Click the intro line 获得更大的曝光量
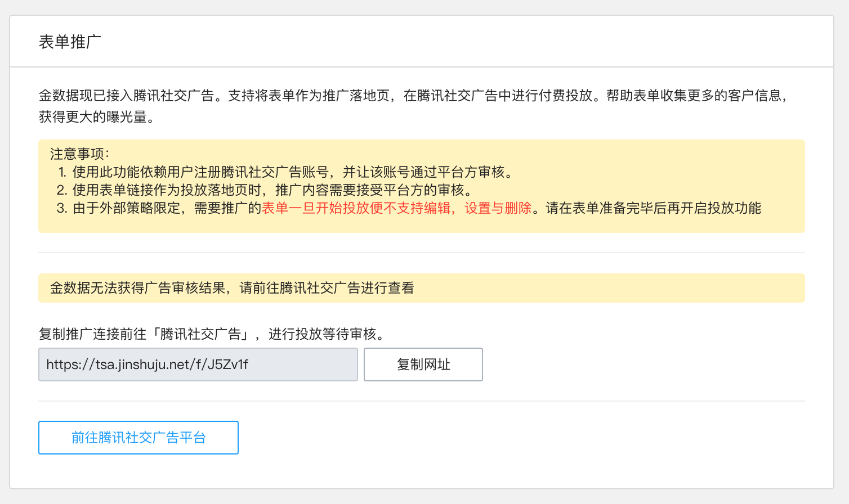 (x=96, y=116)
